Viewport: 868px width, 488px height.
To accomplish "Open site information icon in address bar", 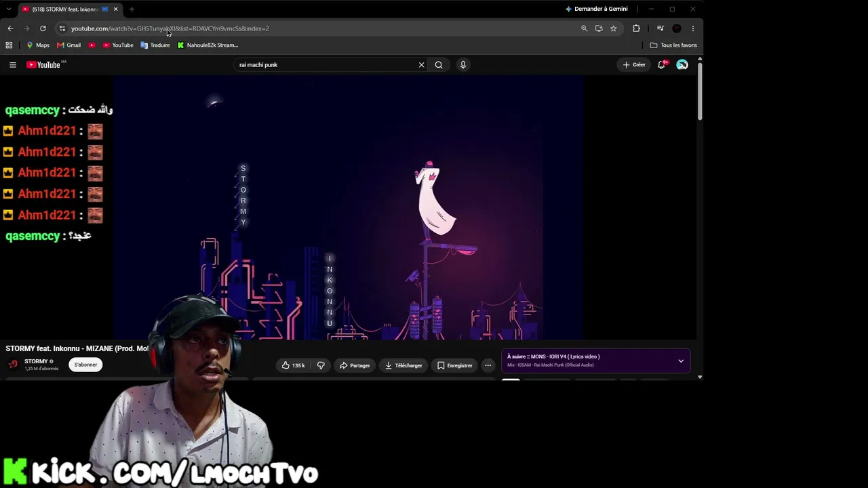I will pos(62,28).
